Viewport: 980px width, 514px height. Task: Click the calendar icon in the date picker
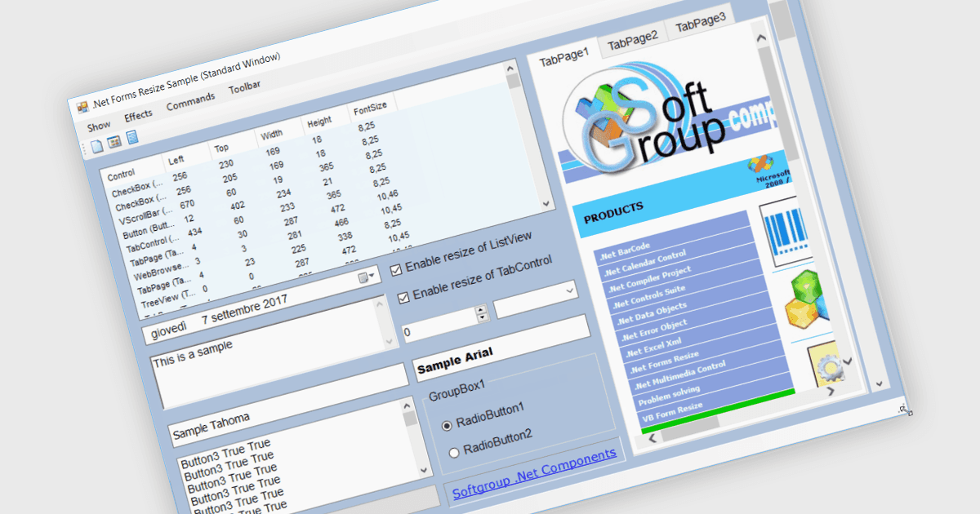(363, 279)
